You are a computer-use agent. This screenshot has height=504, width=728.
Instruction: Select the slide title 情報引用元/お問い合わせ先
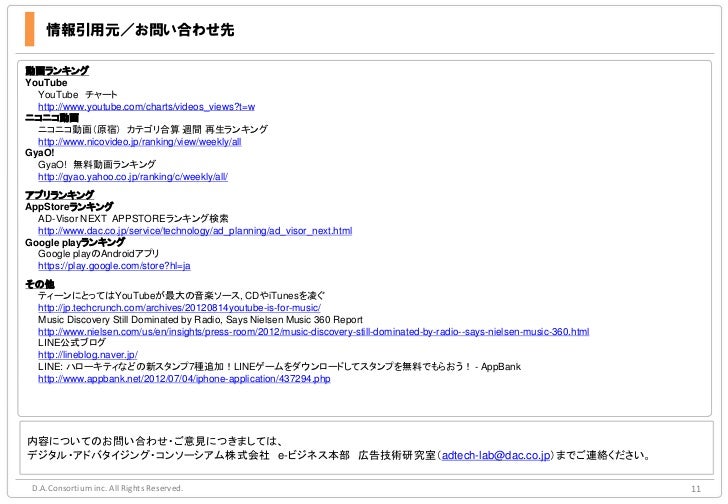click(x=140, y=30)
